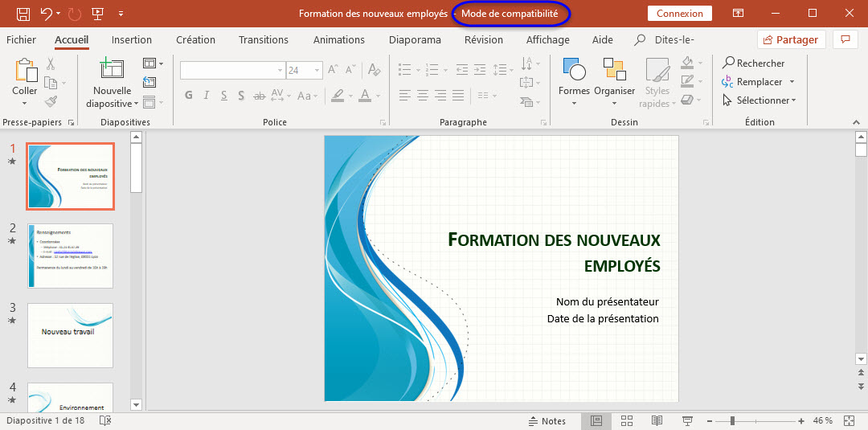The image size is (868, 430).
Task: Toggle the bulleted list
Action: (x=405, y=69)
